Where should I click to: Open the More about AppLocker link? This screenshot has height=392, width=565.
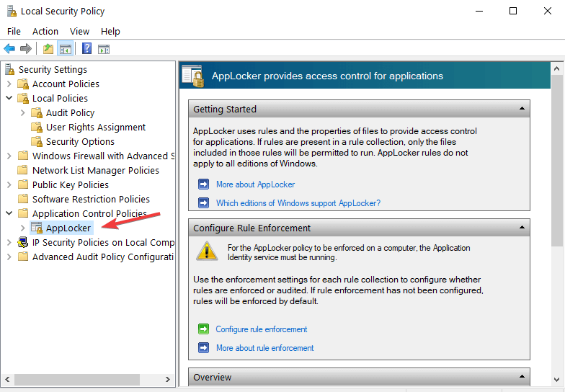[255, 184]
